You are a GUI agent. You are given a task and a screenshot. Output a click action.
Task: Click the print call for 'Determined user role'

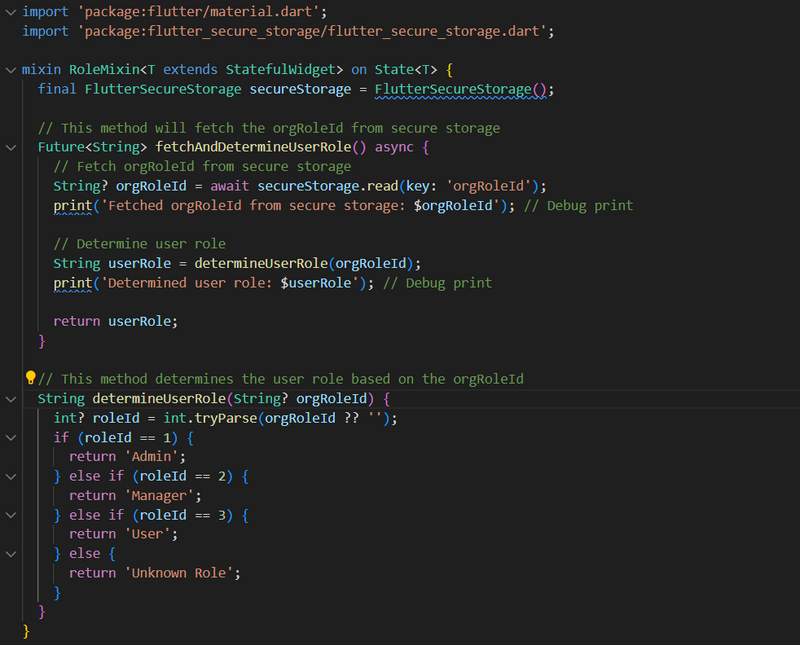(x=69, y=283)
